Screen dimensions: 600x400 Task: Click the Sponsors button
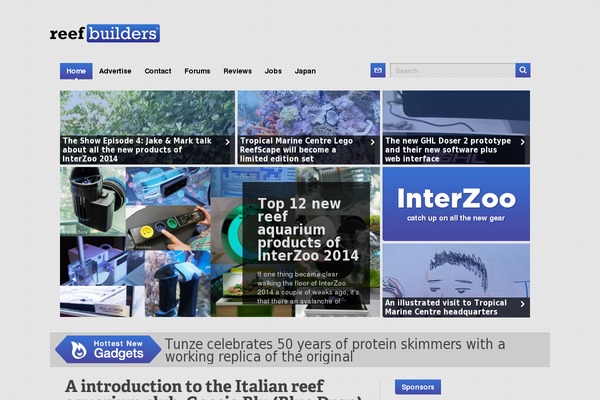[418, 387]
